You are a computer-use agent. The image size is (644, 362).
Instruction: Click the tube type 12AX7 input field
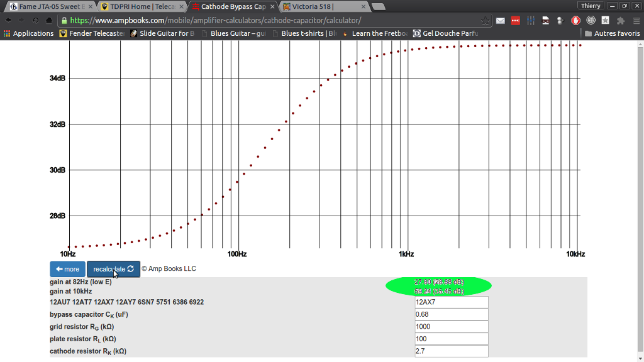451,302
